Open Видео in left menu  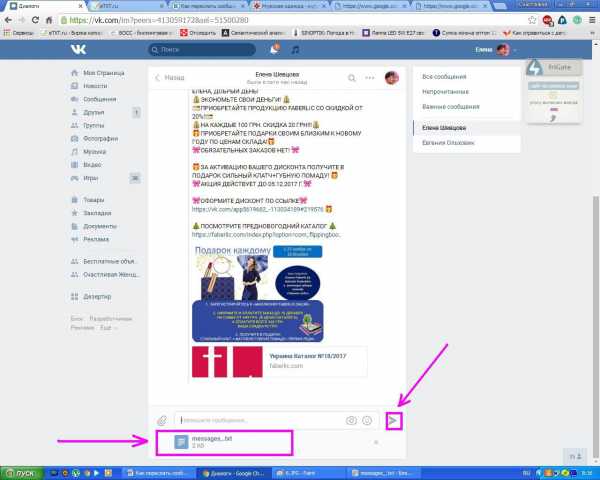click(x=92, y=165)
